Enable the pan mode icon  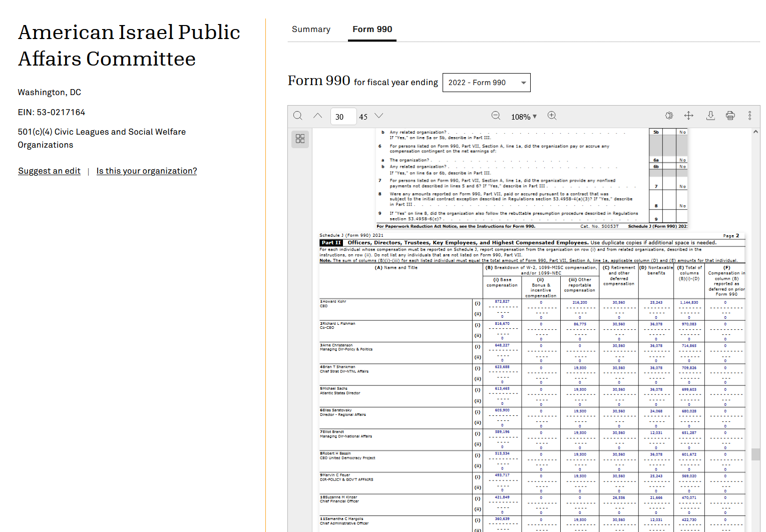[x=689, y=116]
